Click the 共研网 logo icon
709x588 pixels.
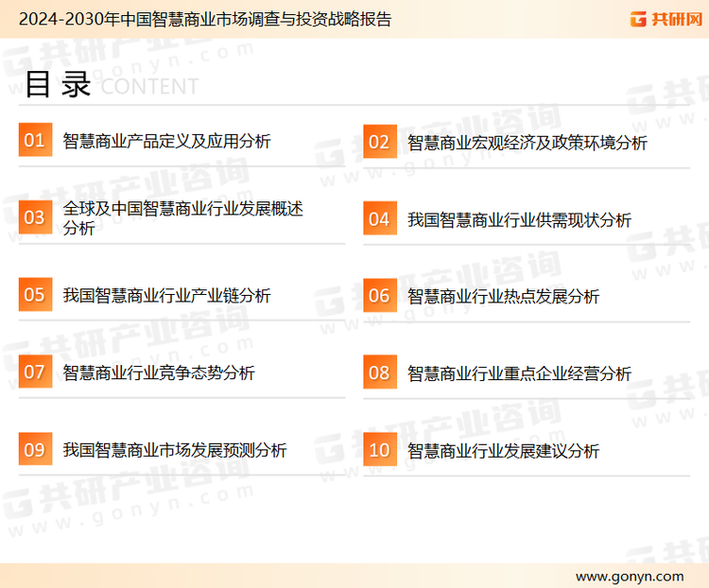638,19
